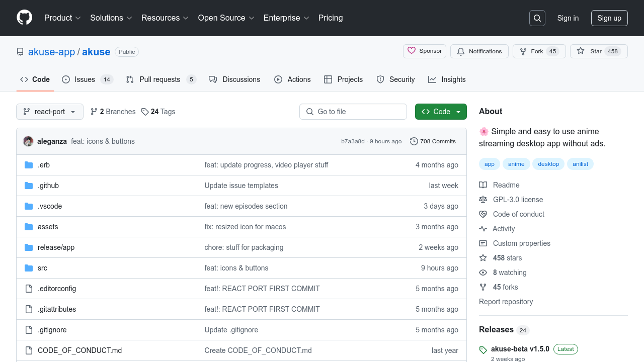Viewport: 644px width, 362px height.
Task: Expand the Enterprise menu
Action: (286, 18)
